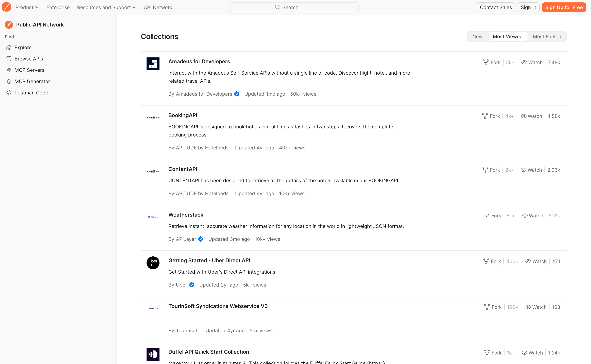Open the Amadeus for Developers collection title

(x=199, y=61)
